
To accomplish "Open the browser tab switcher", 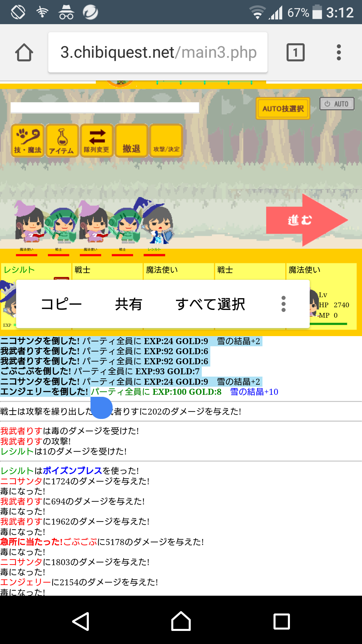I will click(295, 53).
